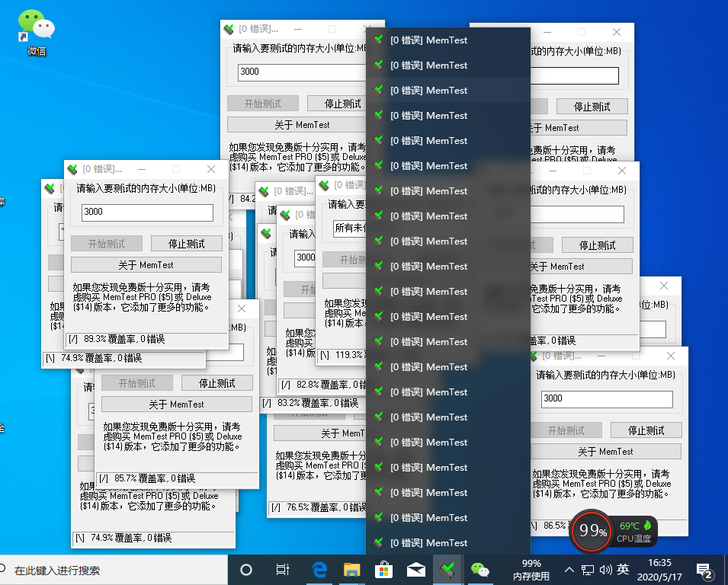Click the Cortana circle icon on the taskbar
The height and width of the screenshot is (585, 728).
tap(246, 570)
